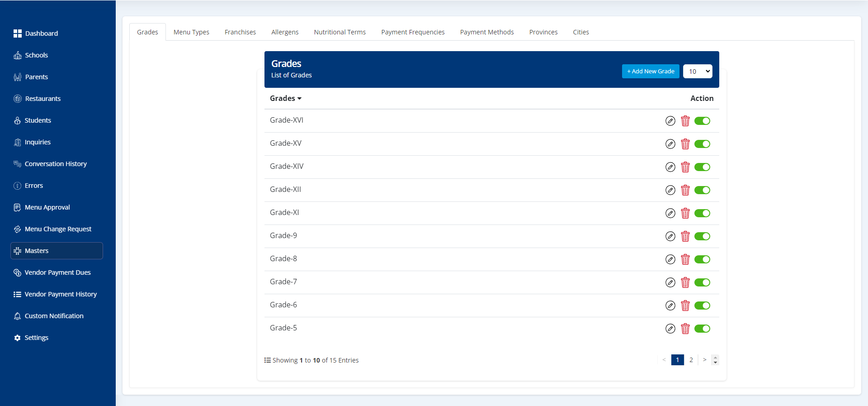868x406 pixels.
Task: Click the Menu Approval icon
Action: [18, 207]
